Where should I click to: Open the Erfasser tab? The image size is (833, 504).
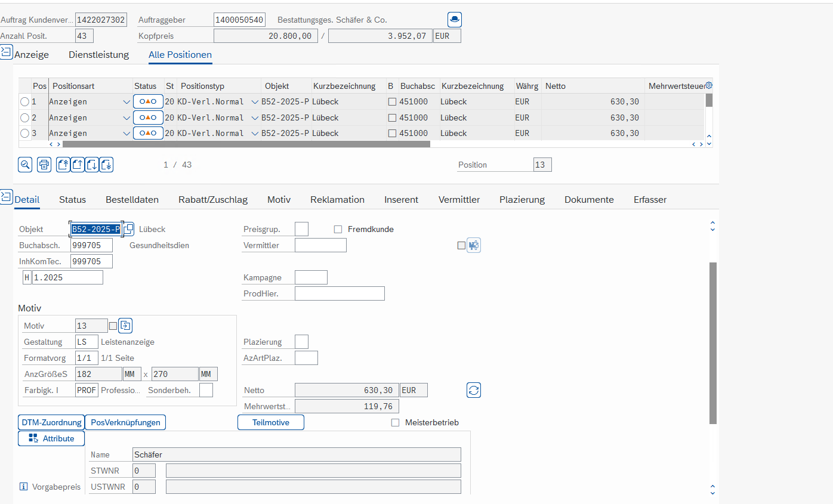pyautogui.click(x=650, y=200)
